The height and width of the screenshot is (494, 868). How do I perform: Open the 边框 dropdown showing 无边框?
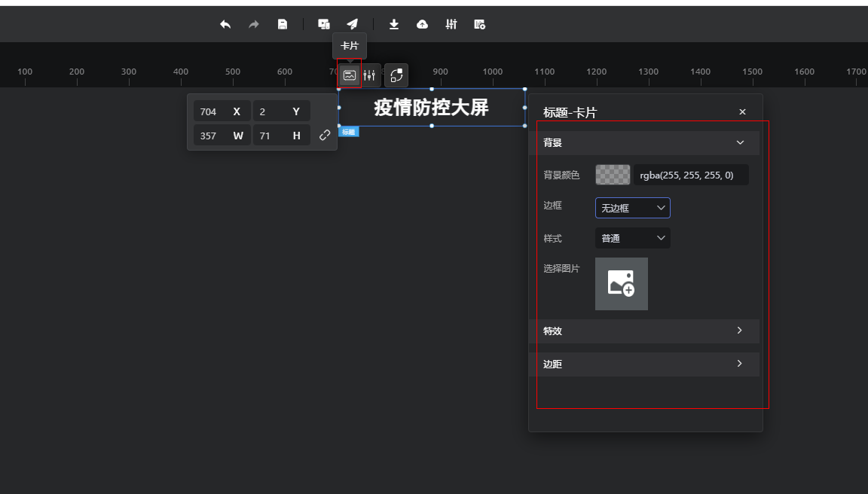coord(633,208)
